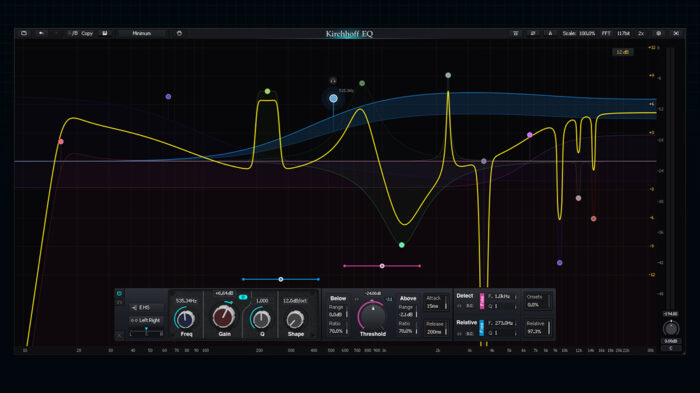This screenshot has width=700, height=393.
Task: Click the headphone solo icon above blue node
Action: pos(333,81)
